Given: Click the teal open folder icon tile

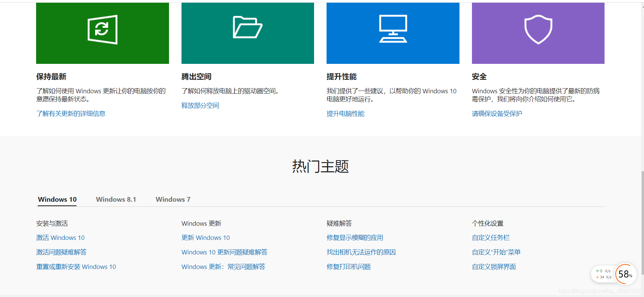Looking at the screenshot, I should pos(248,33).
